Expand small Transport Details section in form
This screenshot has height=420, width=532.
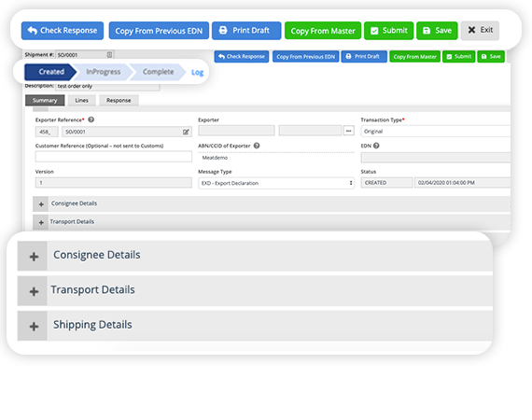click(x=41, y=222)
